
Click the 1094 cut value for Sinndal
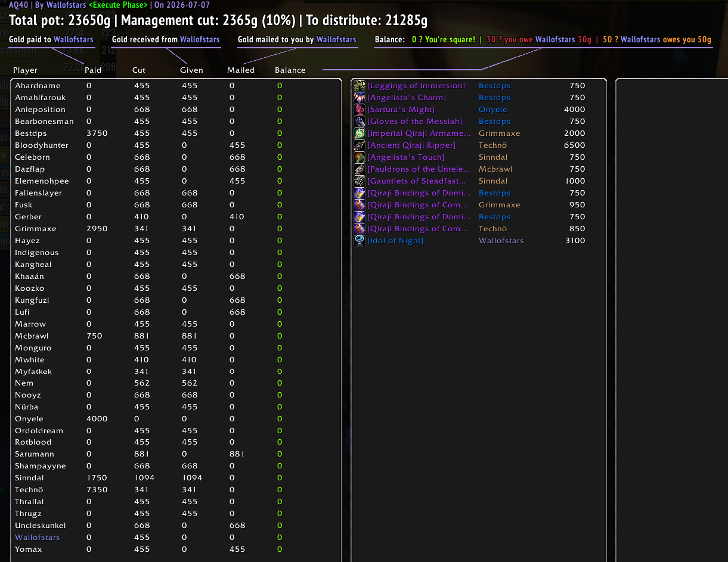point(144,478)
